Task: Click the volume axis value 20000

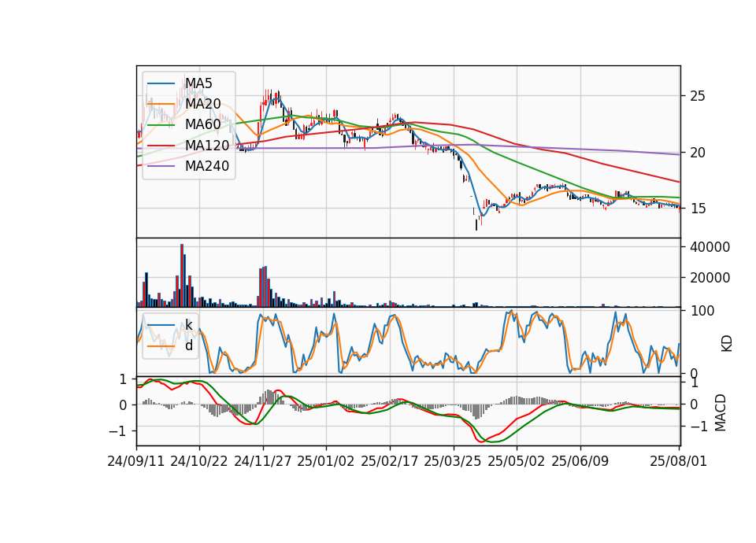Action: tap(710, 278)
